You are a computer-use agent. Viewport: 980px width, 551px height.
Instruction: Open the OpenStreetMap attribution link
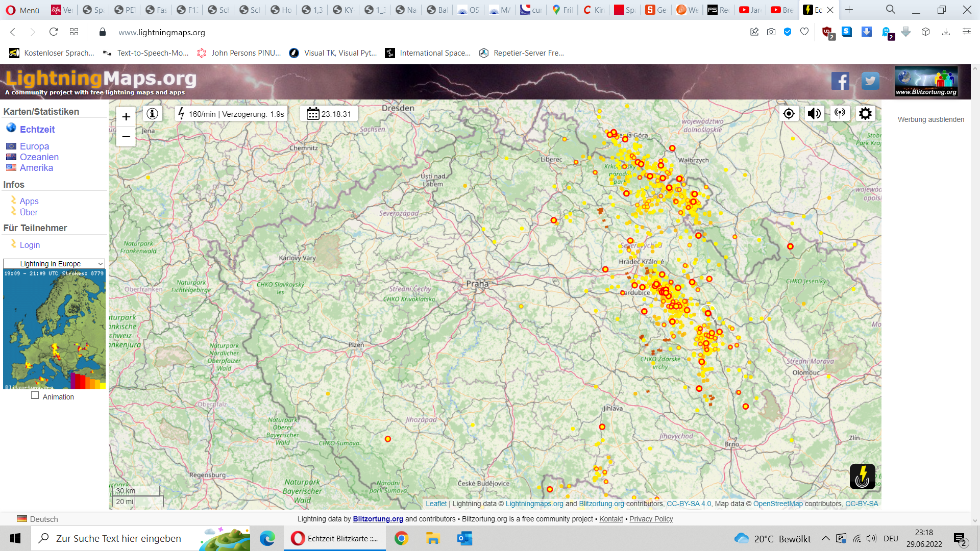pyautogui.click(x=778, y=504)
